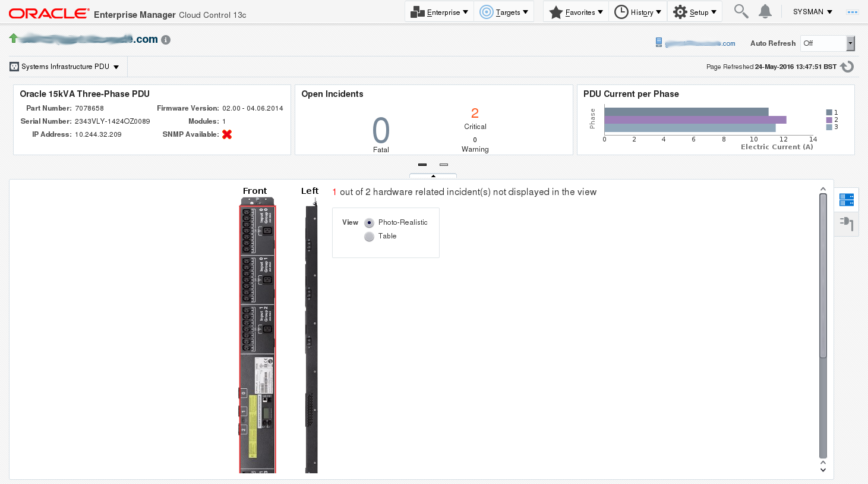Click the phase 1 bar in chart
This screenshot has height=484, width=868.
tap(686, 112)
